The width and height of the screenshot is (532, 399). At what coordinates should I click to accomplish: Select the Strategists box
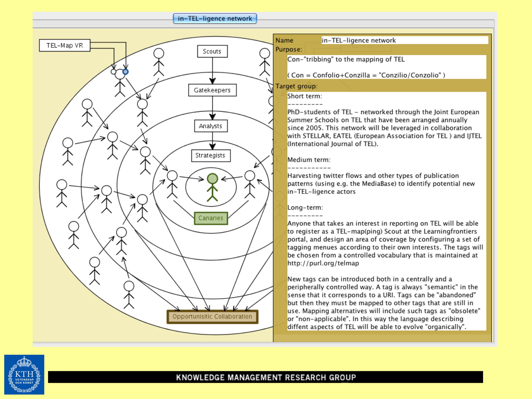210,156
